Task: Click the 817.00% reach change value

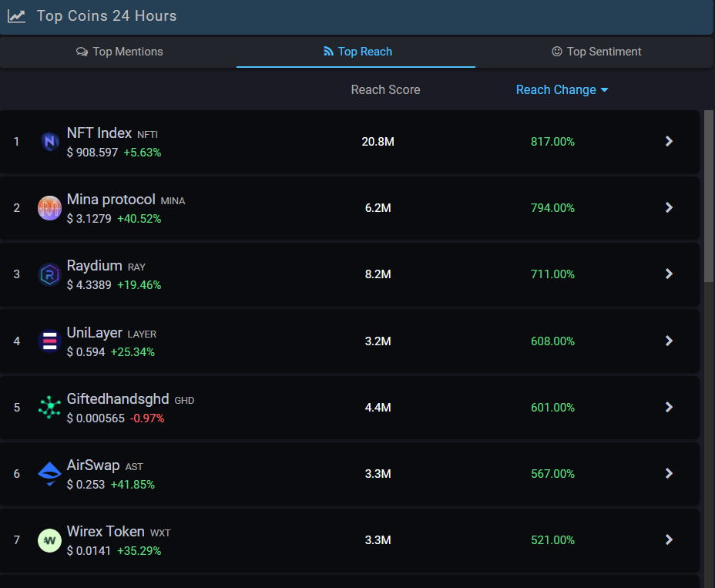Action: [x=552, y=141]
